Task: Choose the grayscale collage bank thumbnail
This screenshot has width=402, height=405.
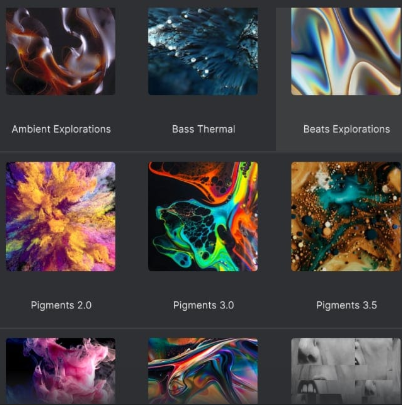Action: click(346, 371)
